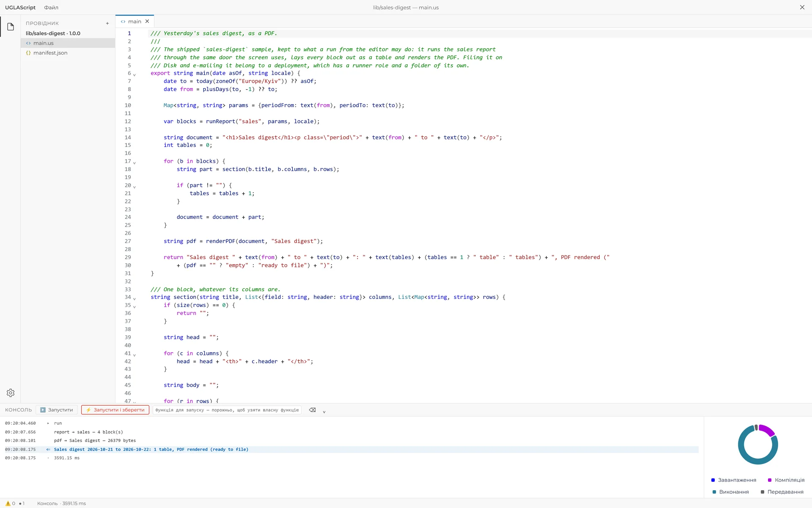Click the status bar 'Консоль · 3591.15 ms' entry
The height and width of the screenshot is (508, 812).
(61, 503)
